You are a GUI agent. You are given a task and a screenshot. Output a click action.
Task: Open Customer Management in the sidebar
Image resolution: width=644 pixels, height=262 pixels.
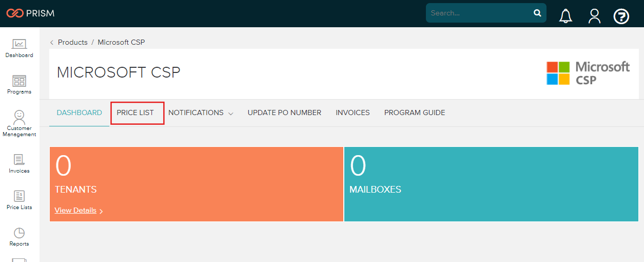(19, 123)
